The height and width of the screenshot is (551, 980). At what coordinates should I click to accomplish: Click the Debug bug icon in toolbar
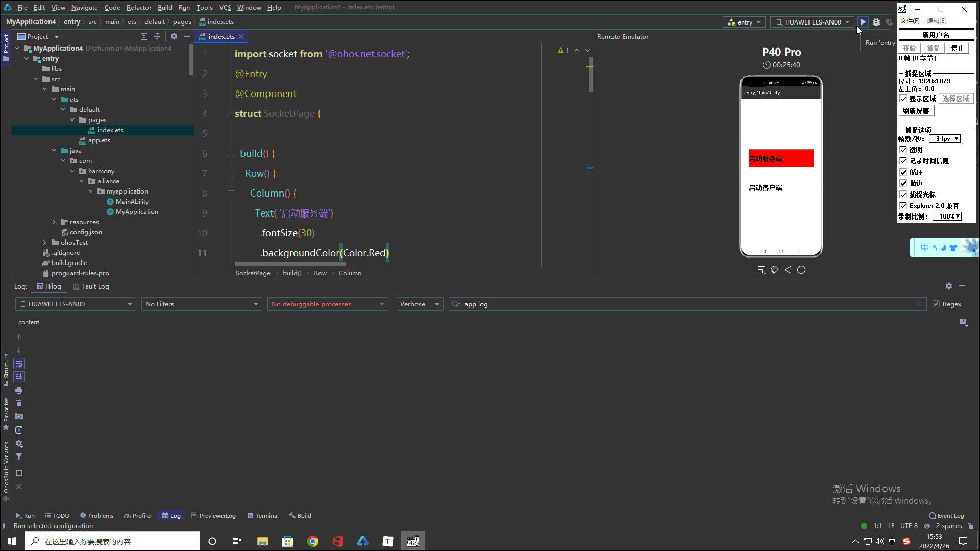point(876,22)
